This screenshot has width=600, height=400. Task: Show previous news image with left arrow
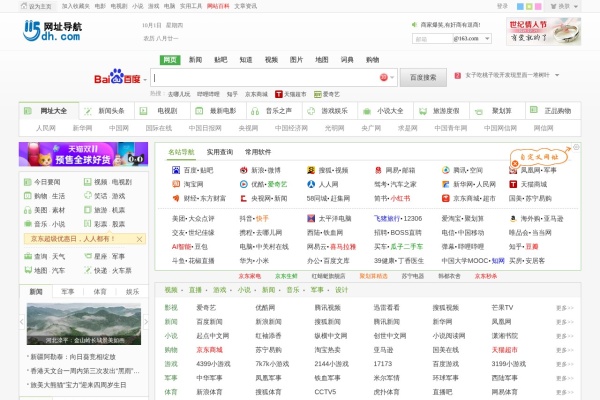(x=22, y=322)
